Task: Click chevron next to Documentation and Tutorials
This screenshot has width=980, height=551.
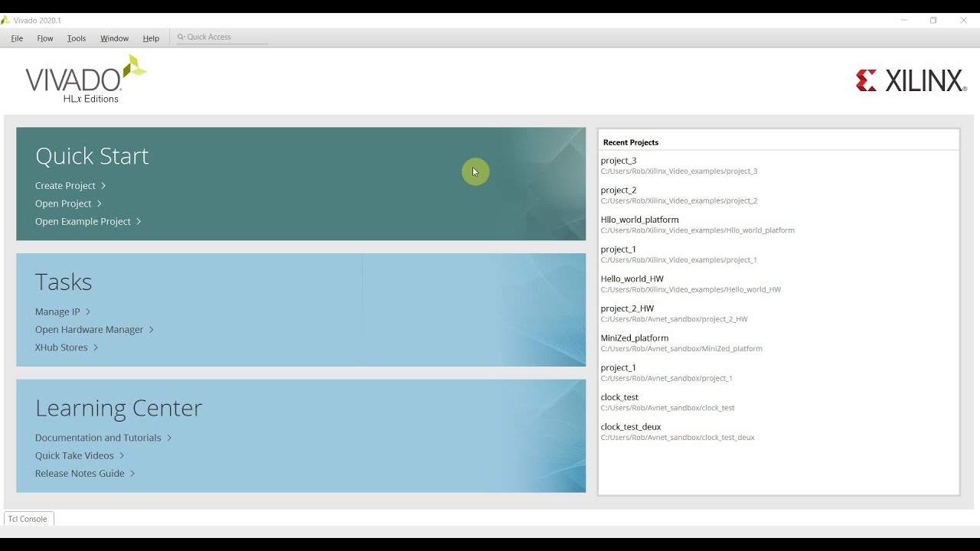Action: click(x=169, y=438)
